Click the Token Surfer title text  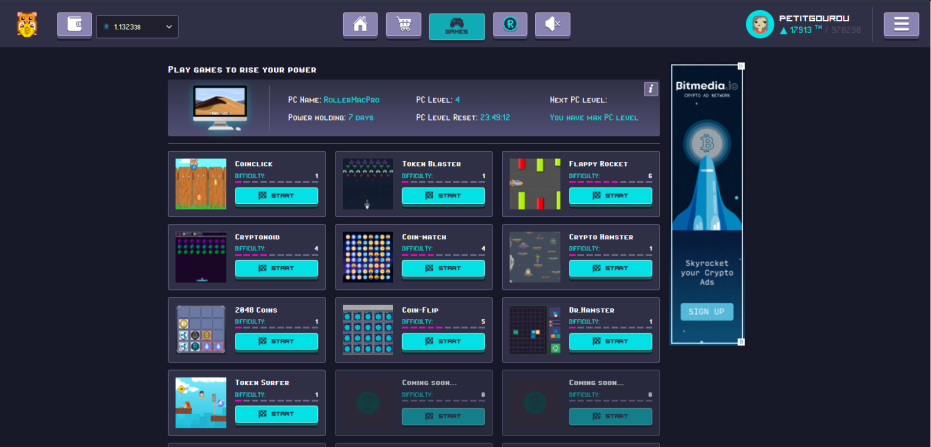pos(262,383)
